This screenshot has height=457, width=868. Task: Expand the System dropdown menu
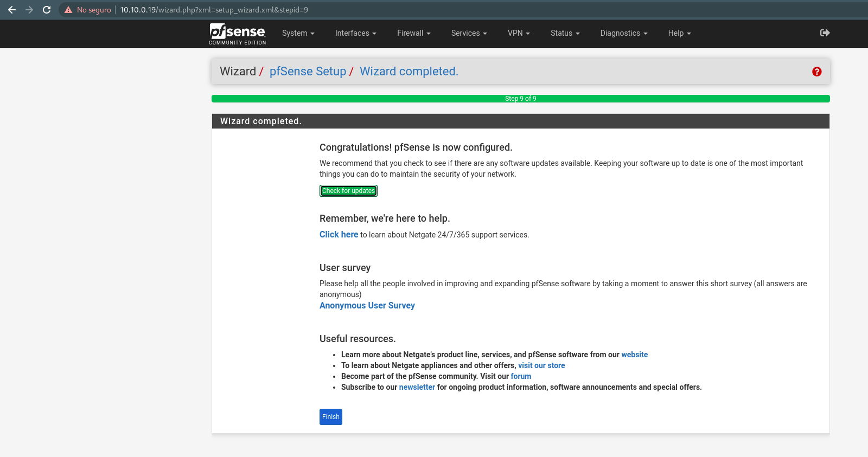pos(298,33)
